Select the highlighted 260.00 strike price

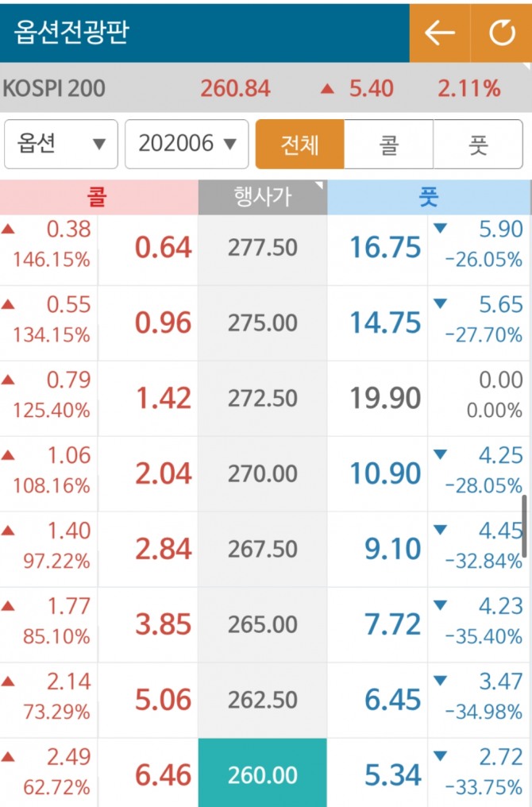(x=262, y=774)
